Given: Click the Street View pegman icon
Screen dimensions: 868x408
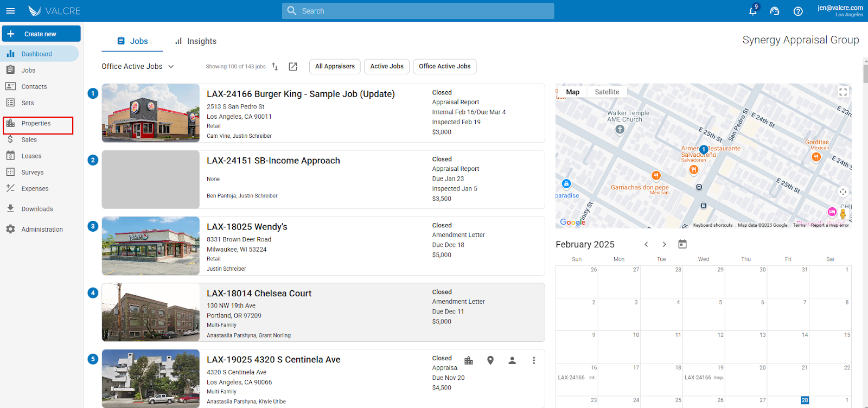Looking at the screenshot, I should pos(843,214).
